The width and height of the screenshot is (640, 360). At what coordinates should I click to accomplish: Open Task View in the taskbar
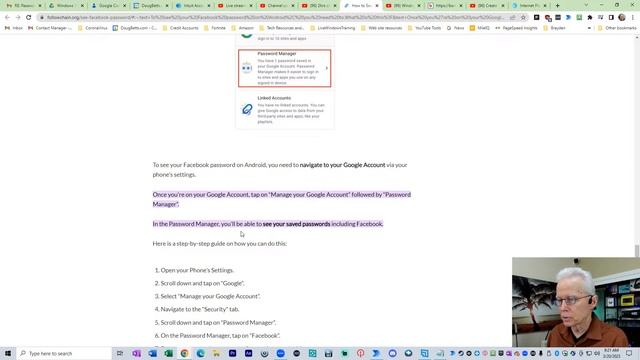click(x=120, y=353)
